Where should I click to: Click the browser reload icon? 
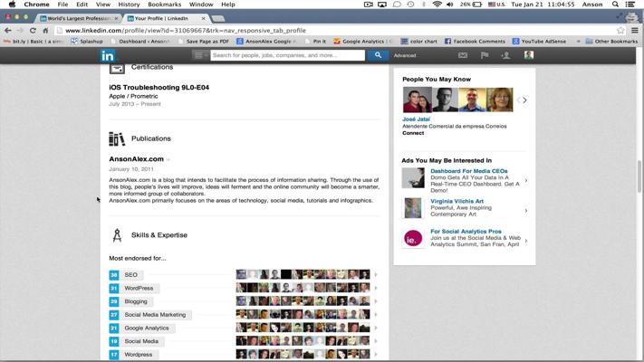tap(33, 30)
